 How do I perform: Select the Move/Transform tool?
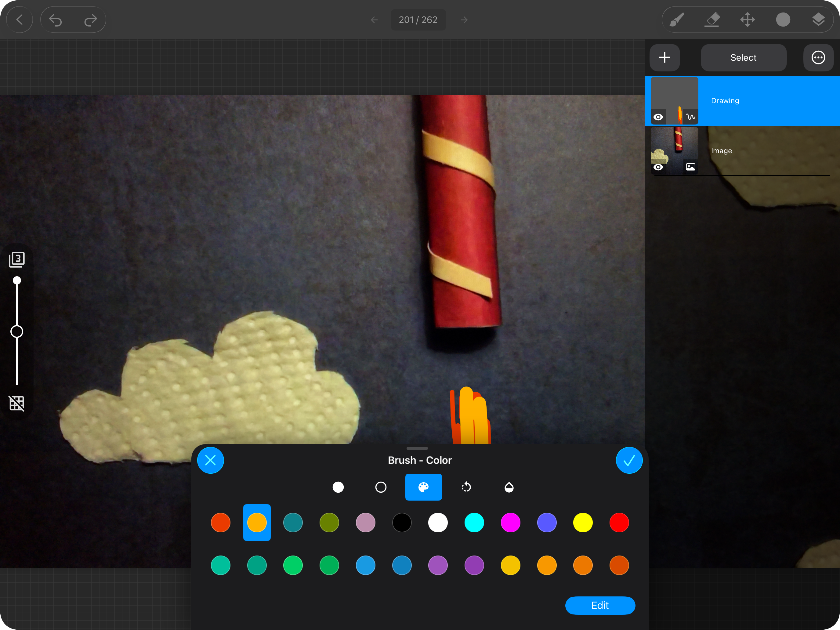tap(747, 20)
